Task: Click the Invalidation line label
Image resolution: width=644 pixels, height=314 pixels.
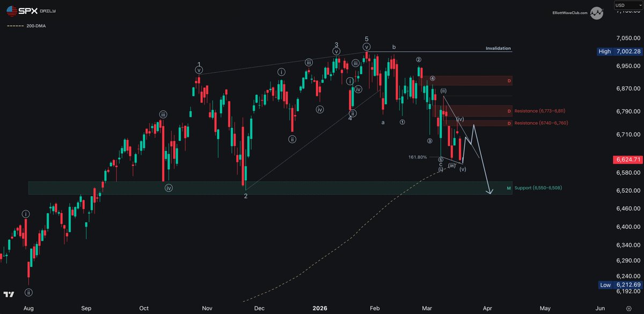Action: point(498,48)
